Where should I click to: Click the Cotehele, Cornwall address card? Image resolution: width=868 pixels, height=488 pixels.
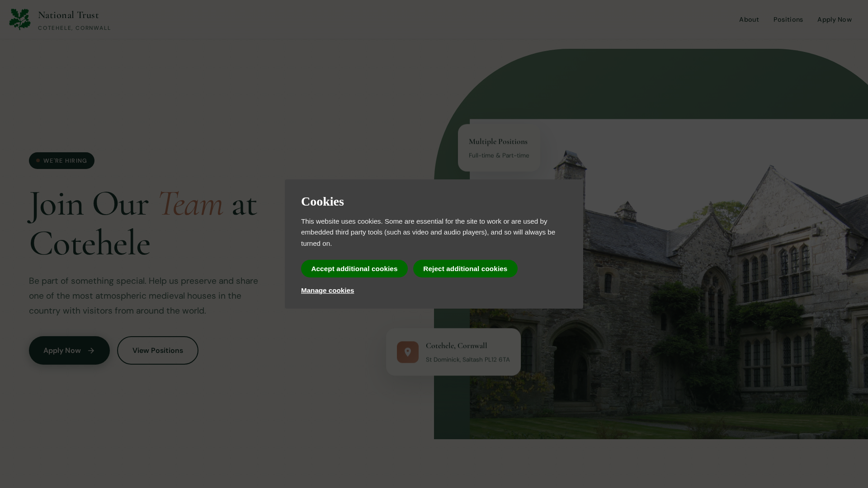(453, 352)
